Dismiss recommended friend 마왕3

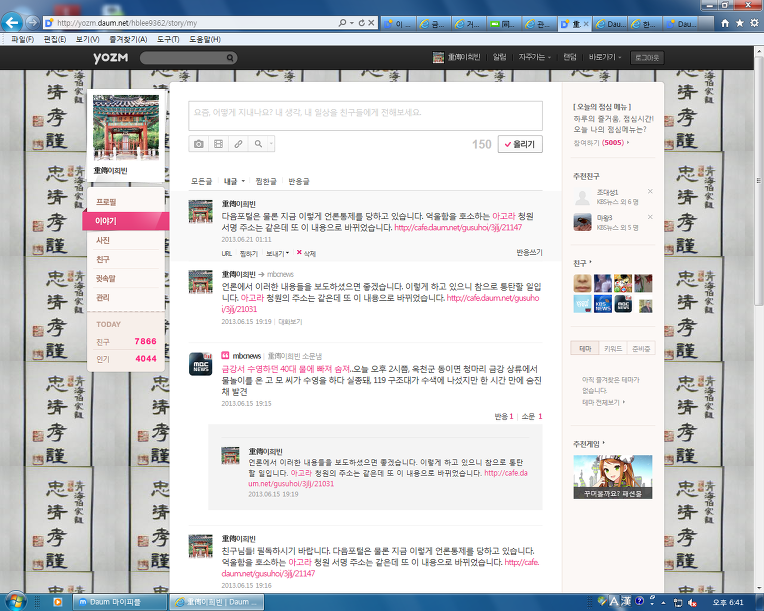tap(650, 217)
